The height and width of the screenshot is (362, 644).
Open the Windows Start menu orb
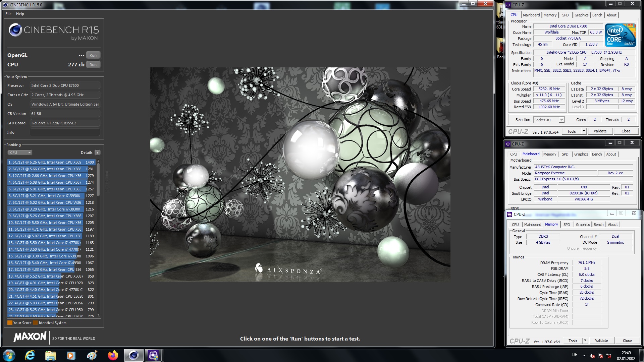[x=9, y=355]
